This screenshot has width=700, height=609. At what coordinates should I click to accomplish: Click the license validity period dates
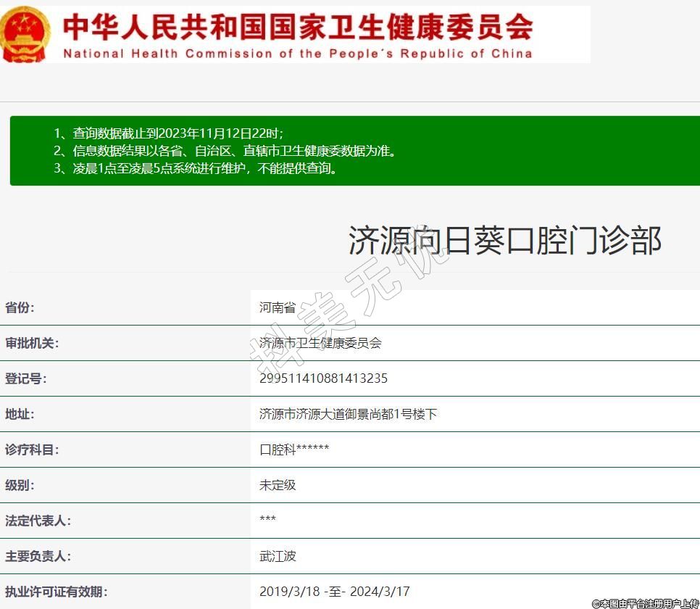334,592
